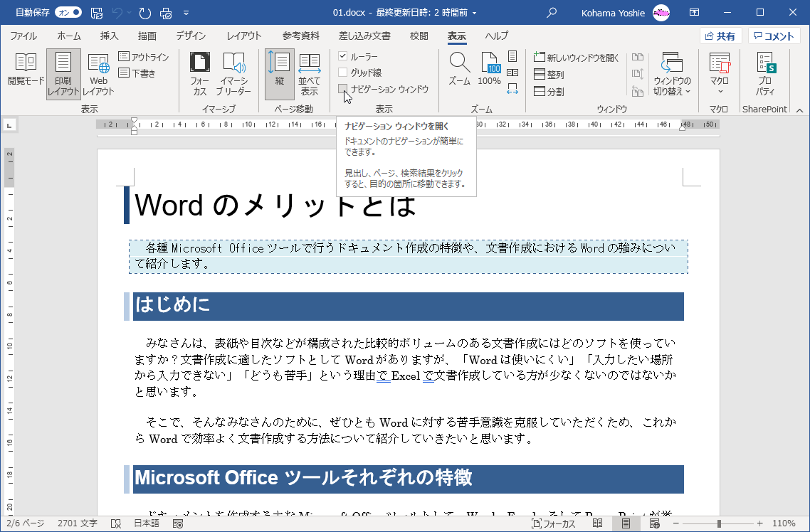The height and width of the screenshot is (532, 810).
Task: Open the Insert (挿入) tab
Action: [x=109, y=36]
